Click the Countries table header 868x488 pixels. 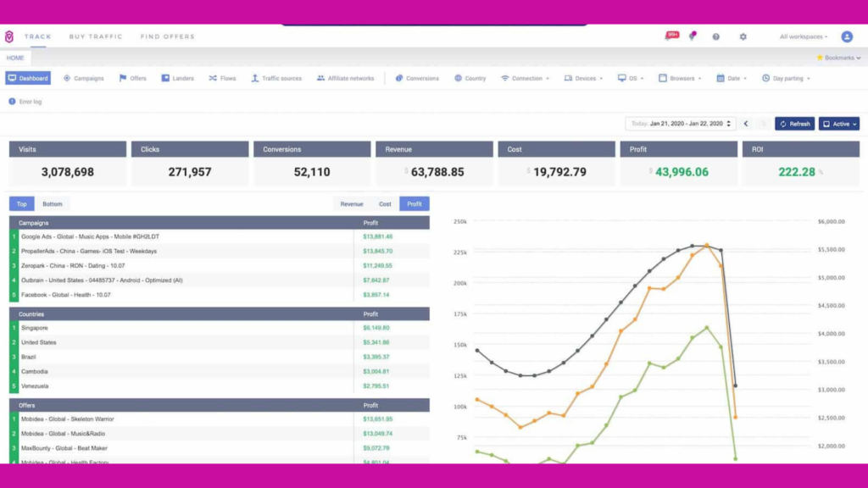point(220,314)
